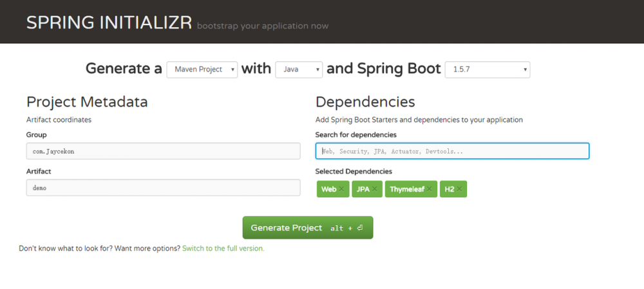
Task: Click the JPA tag text
Action: [x=363, y=189]
